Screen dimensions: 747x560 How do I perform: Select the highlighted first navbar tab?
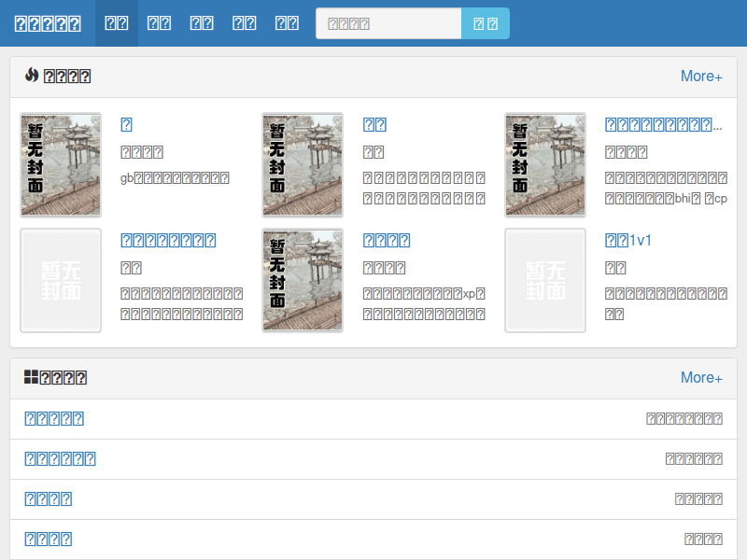click(x=117, y=23)
